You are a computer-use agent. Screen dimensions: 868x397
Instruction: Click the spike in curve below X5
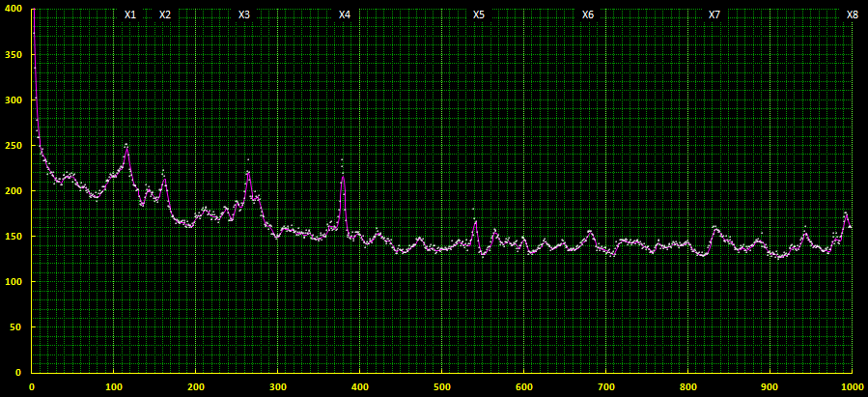click(475, 221)
